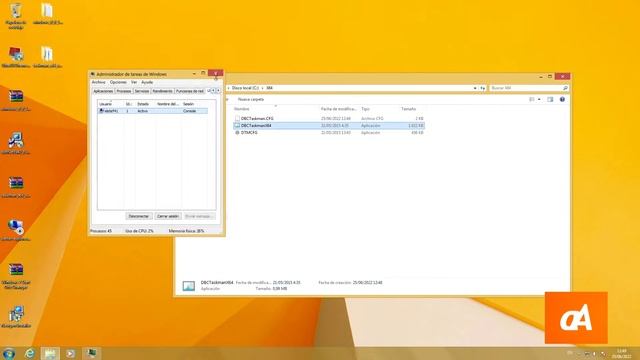The width and height of the screenshot is (640, 360).
Task: Click the left tab-scroll arrow in Task Manager
Action: click(213, 91)
